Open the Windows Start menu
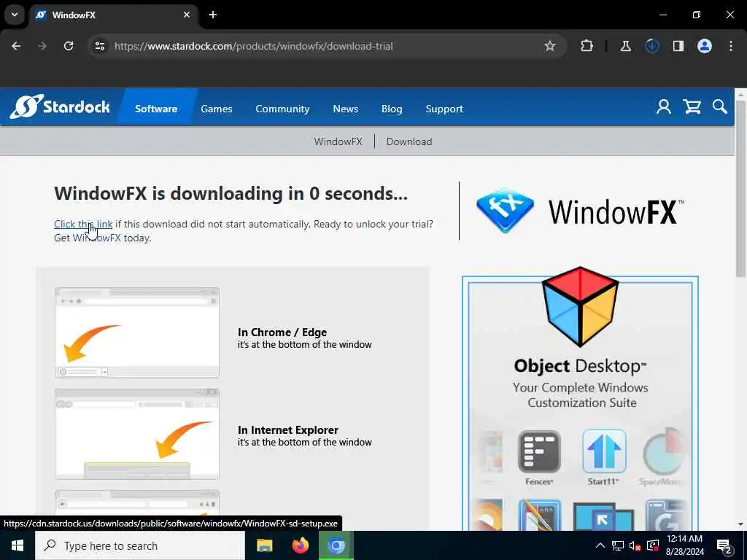 [x=18, y=545]
